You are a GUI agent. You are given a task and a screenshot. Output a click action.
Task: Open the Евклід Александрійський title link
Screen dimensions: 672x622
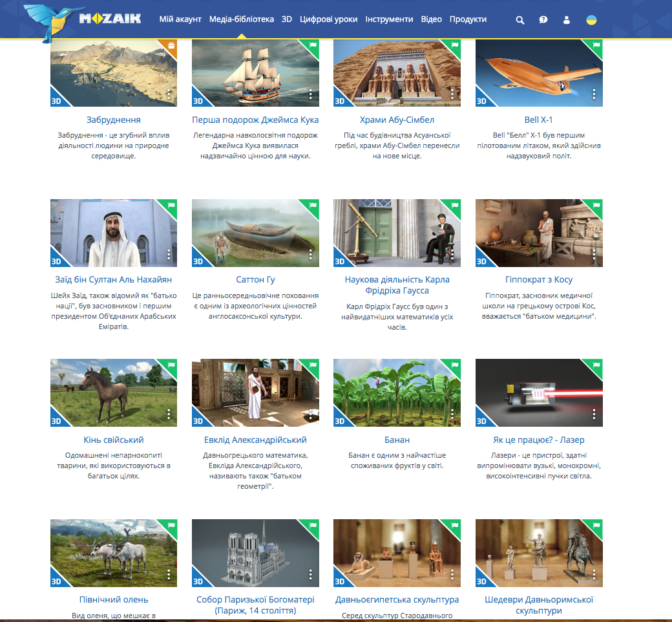[255, 440]
